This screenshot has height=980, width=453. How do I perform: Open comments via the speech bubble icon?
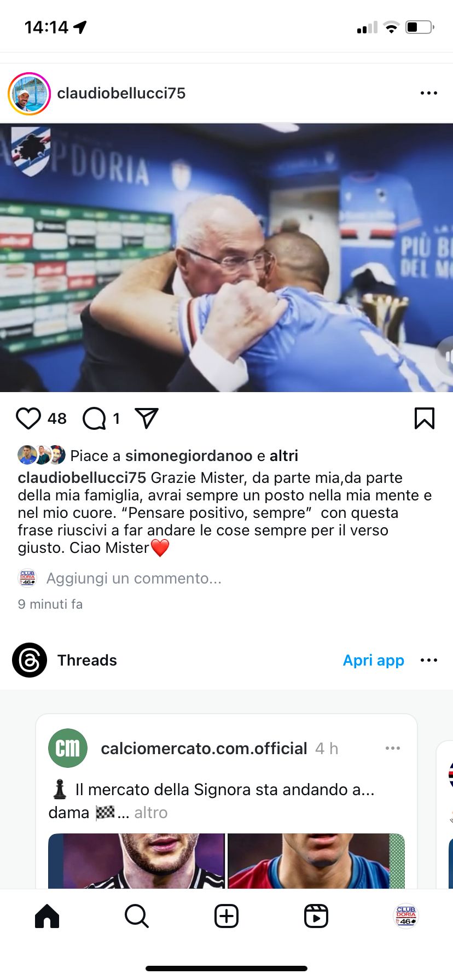tap(94, 418)
